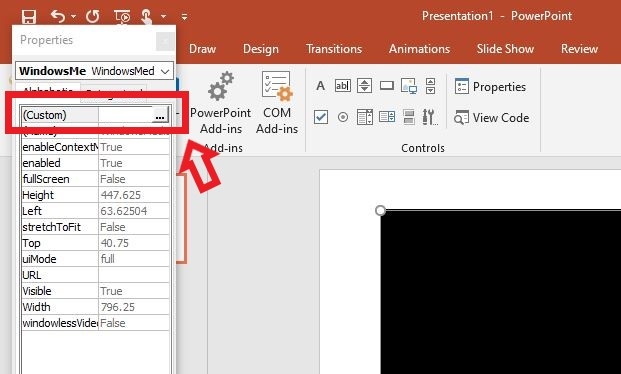Select the Height value 447.625

pyautogui.click(x=134, y=195)
